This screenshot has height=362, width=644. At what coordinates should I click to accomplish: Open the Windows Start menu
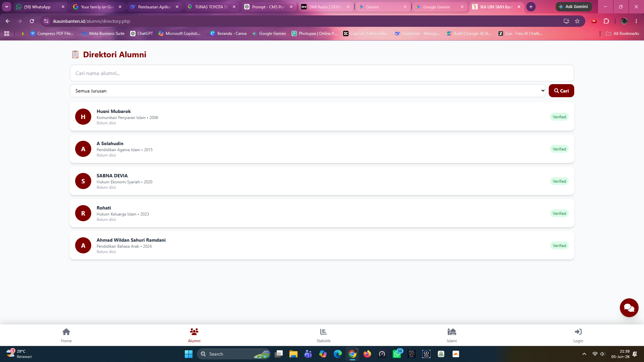pos(189,354)
